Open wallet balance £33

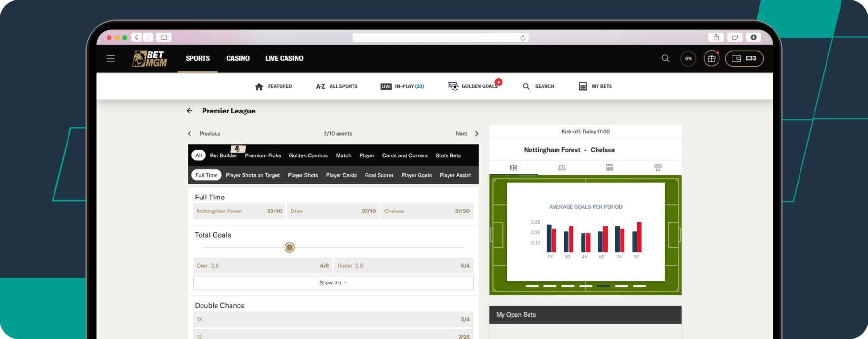744,58
